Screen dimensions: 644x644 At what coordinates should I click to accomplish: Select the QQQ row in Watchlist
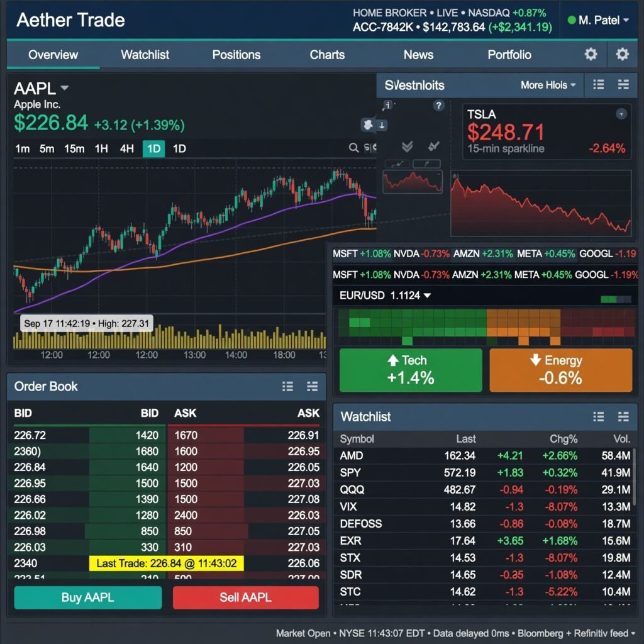coord(485,489)
